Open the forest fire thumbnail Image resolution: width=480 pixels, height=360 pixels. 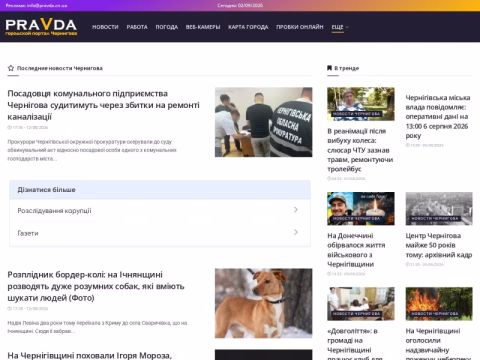[x=439, y=304]
